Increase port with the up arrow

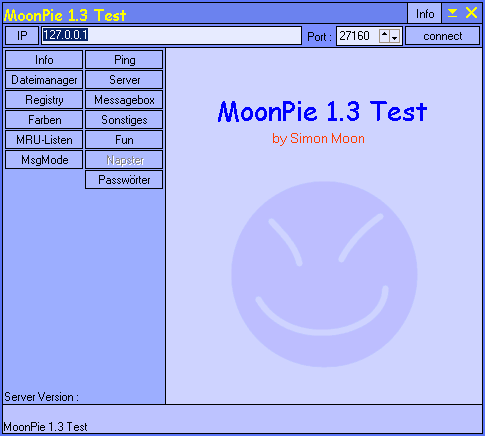click(x=384, y=34)
